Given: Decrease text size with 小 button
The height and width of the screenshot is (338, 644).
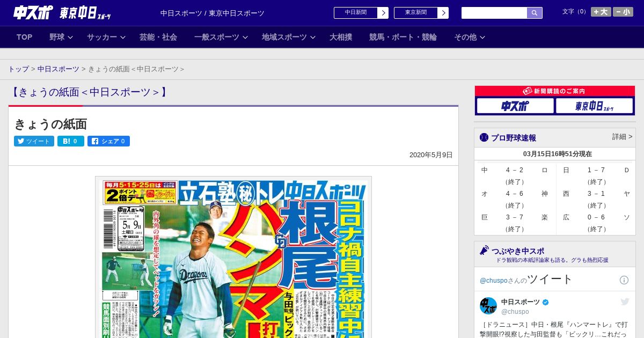Looking at the screenshot, I should pyautogui.click(x=623, y=12).
